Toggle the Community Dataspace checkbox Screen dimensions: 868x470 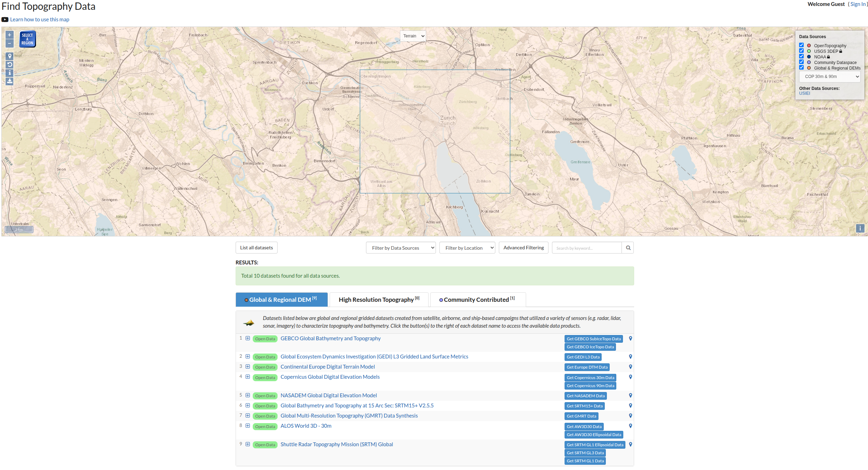tap(801, 62)
